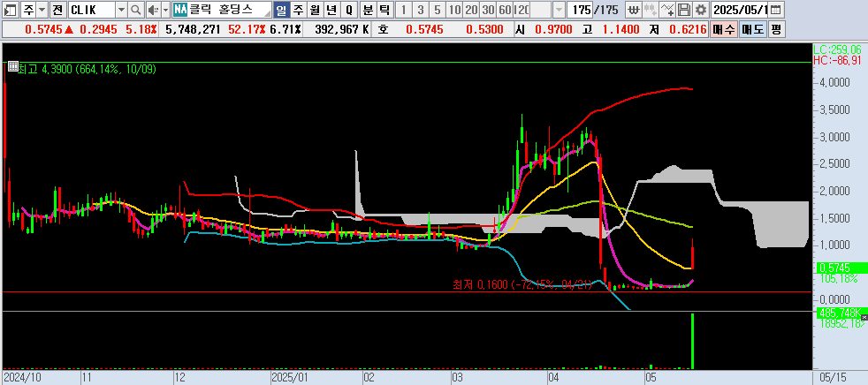Click the volume value 5,748,271
This screenshot has width=868, height=385.
click(194, 29)
